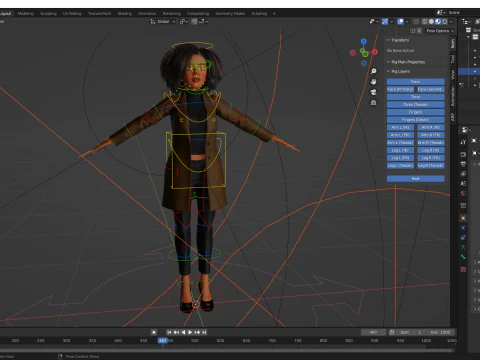Toggle viewport gizmos display
This screenshot has height=360, width=480.
click(385, 22)
